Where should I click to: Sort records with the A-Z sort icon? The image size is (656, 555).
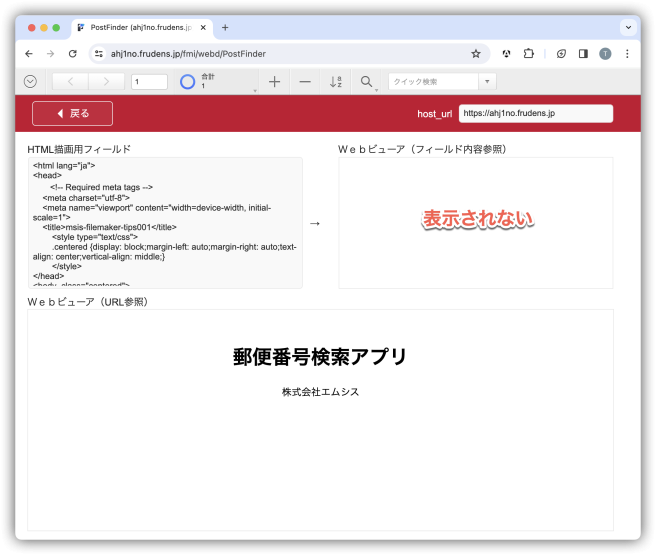pyautogui.click(x=336, y=82)
